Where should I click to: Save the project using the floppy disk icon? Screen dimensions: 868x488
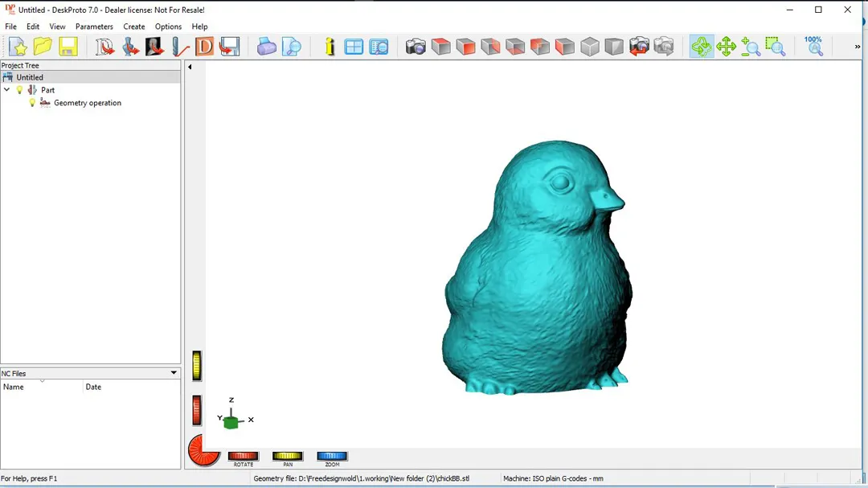(x=68, y=47)
